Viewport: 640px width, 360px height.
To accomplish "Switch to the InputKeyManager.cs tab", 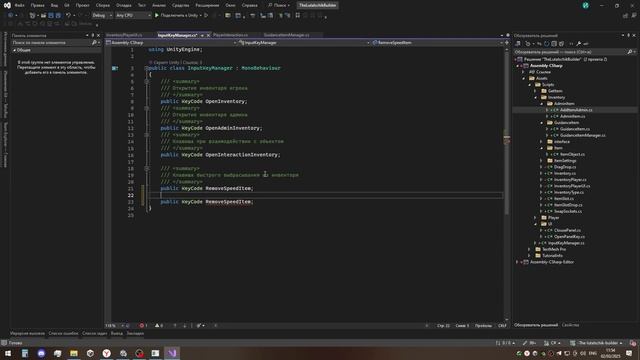I will (177, 36).
